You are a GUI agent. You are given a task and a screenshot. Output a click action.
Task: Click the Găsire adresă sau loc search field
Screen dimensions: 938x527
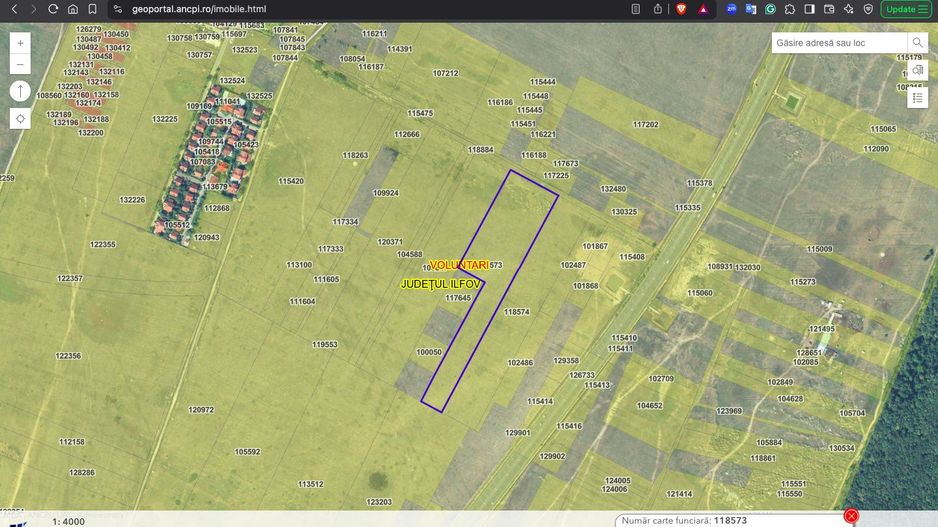[x=839, y=42]
